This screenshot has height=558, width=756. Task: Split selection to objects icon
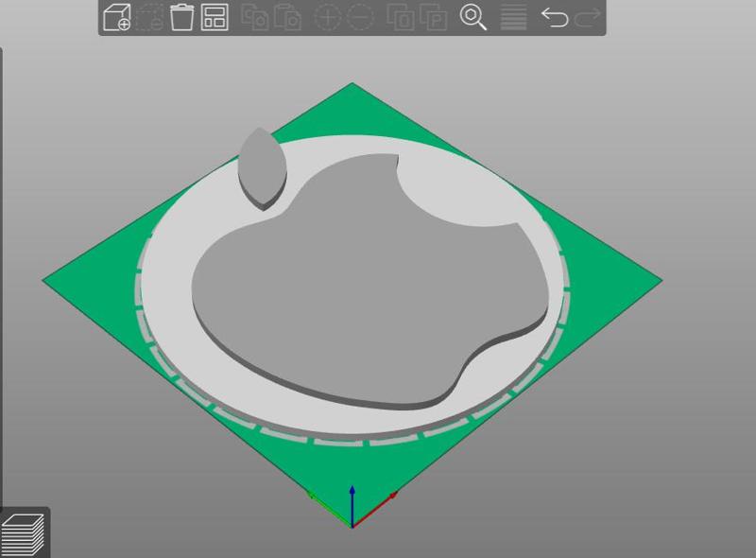400,17
